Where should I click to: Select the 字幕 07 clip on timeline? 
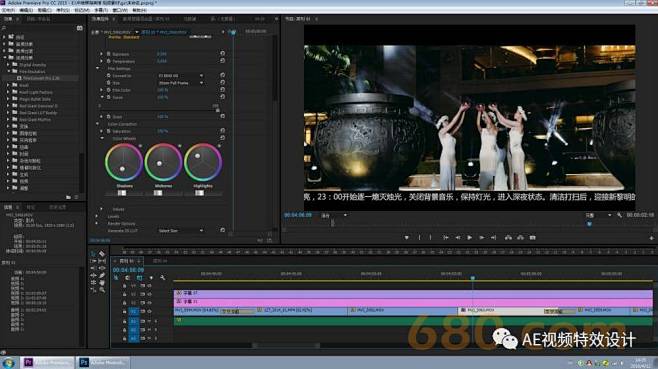coord(413,293)
